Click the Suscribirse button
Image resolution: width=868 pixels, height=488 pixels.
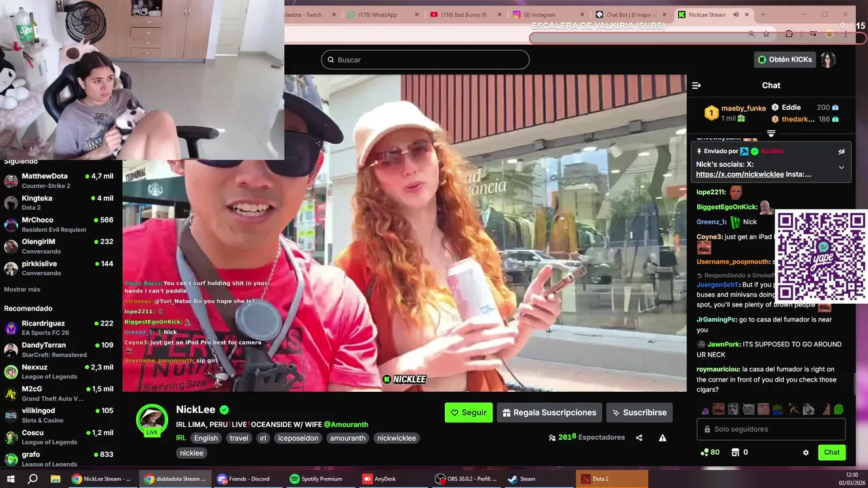639,412
